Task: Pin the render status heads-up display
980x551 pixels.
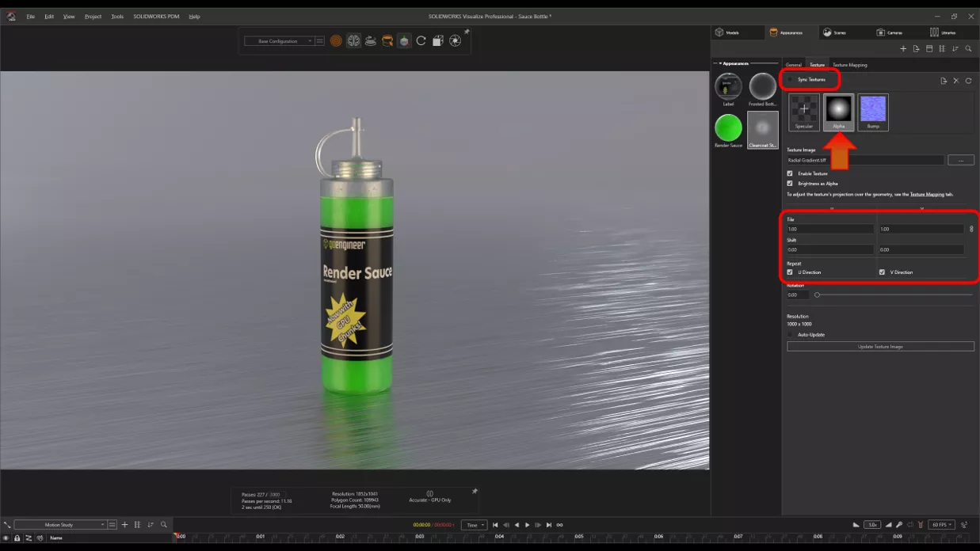Action: (475, 492)
